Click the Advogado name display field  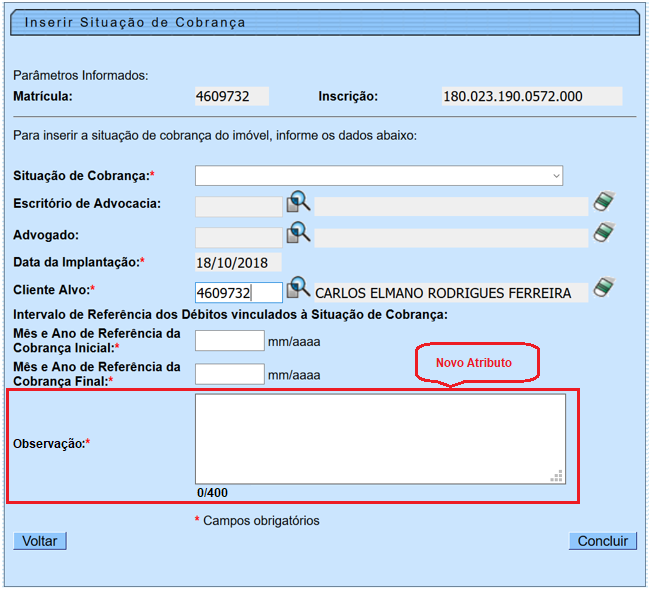451,237
